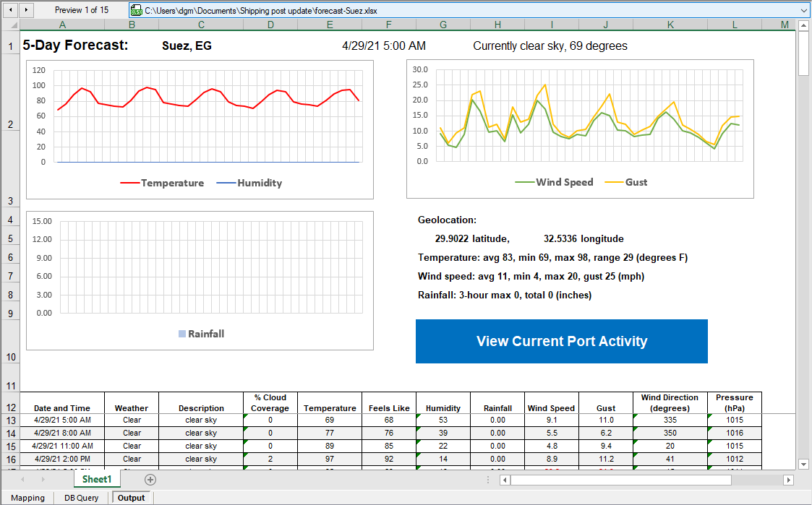Select column G header
The height and width of the screenshot is (505, 812).
pyautogui.click(x=443, y=25)
